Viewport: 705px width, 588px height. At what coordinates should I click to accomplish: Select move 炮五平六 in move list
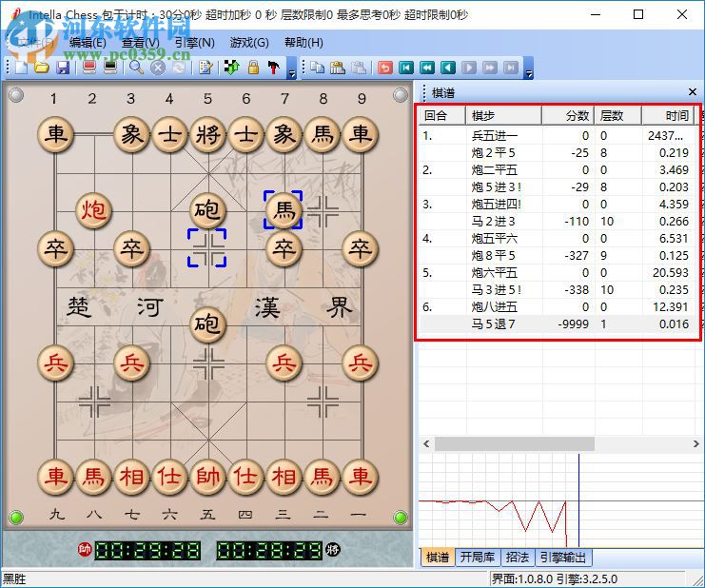click(495, 238)
